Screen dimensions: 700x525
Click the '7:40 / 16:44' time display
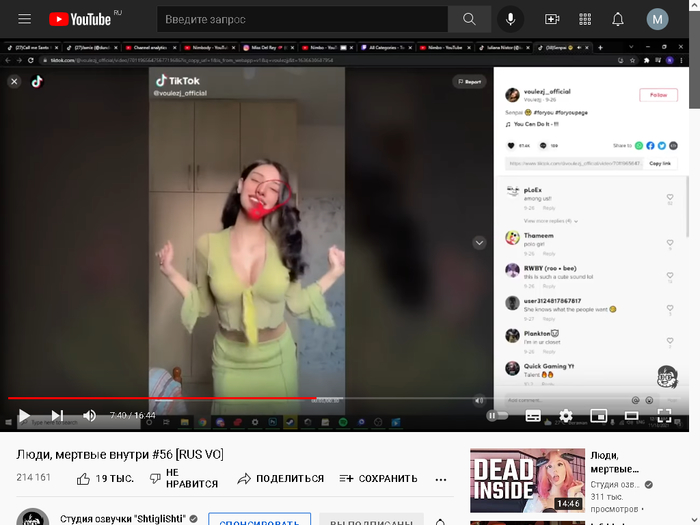(x=133, y=416)
